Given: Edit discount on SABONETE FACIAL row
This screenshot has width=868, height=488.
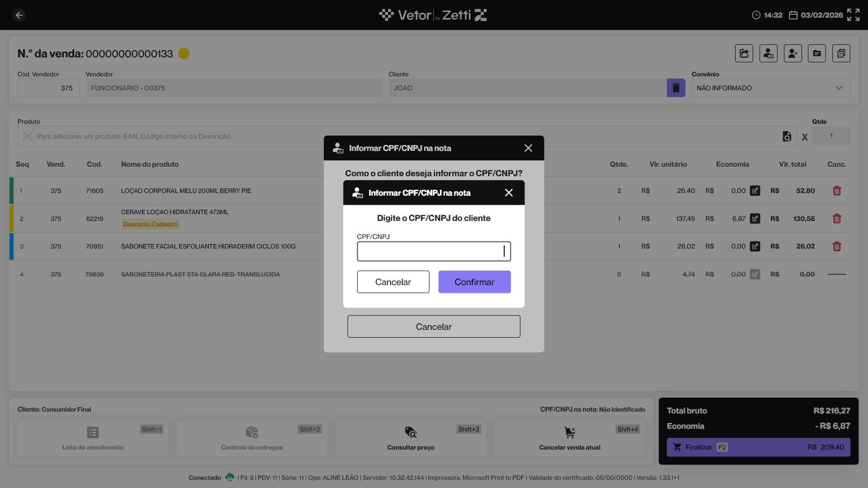Looking at the screenshot, I should click(x=755, y=246).
